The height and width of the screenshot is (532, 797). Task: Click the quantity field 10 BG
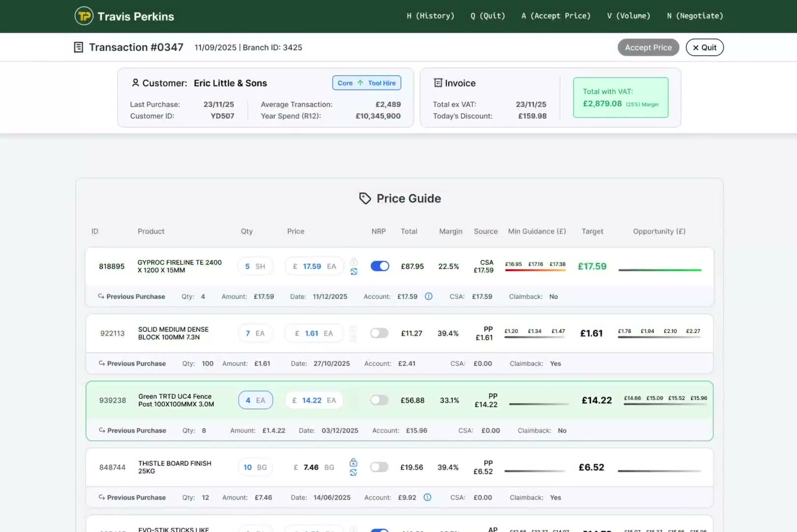[255, 467]
